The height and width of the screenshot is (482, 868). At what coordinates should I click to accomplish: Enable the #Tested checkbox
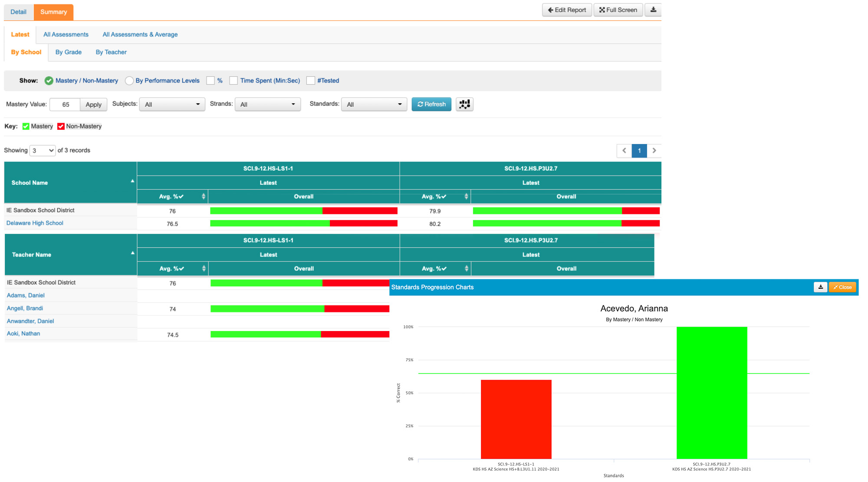pyautogui.click(x=310, y=81)
